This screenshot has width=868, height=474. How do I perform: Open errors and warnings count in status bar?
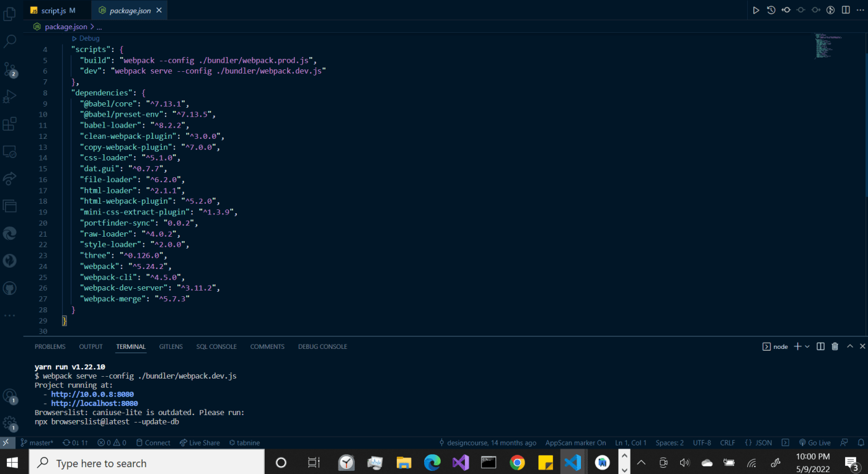112,442
